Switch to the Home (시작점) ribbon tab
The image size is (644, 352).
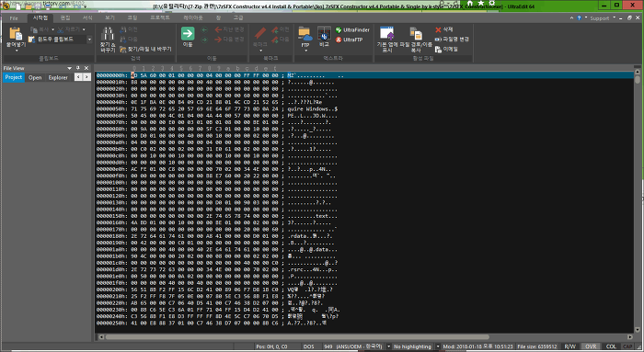click(40, 18)
